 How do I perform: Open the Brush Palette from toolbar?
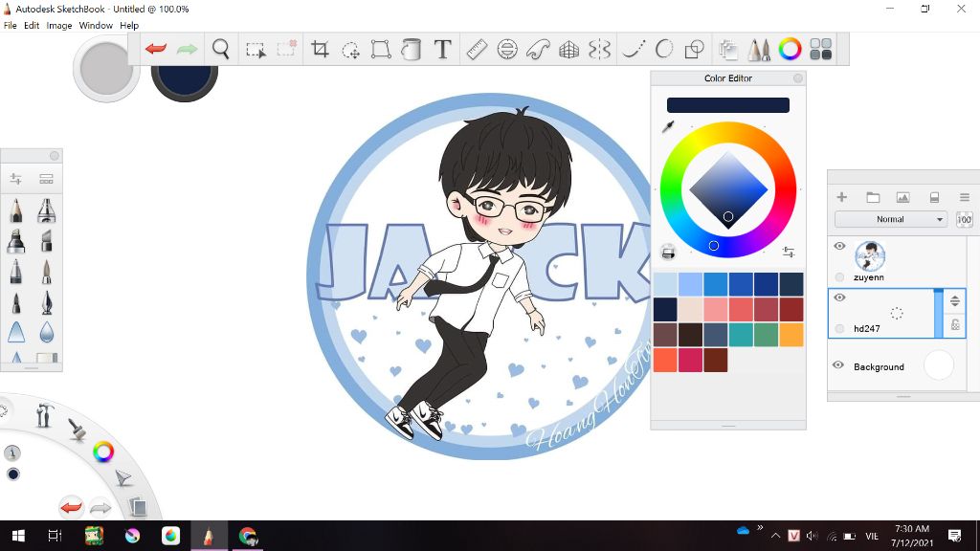(x=759, y=50)
